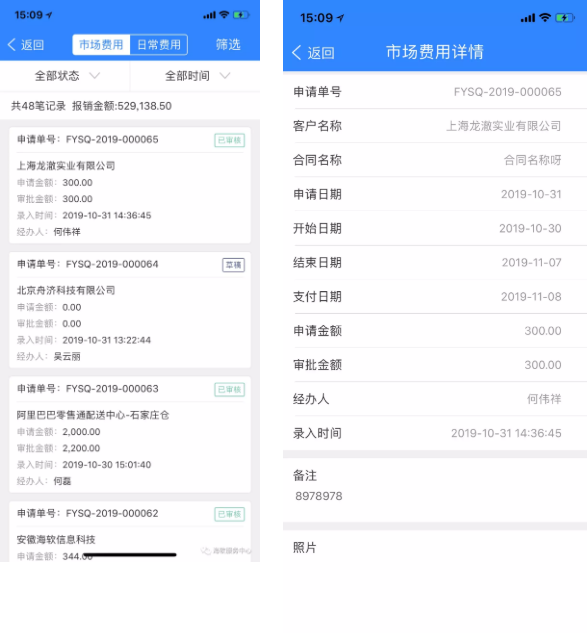The height and width of the screenshot is (633, 587).
Task: Tap 已审核 badge on FYSQ-2019-000065 card
Action: tap(229, 140)
